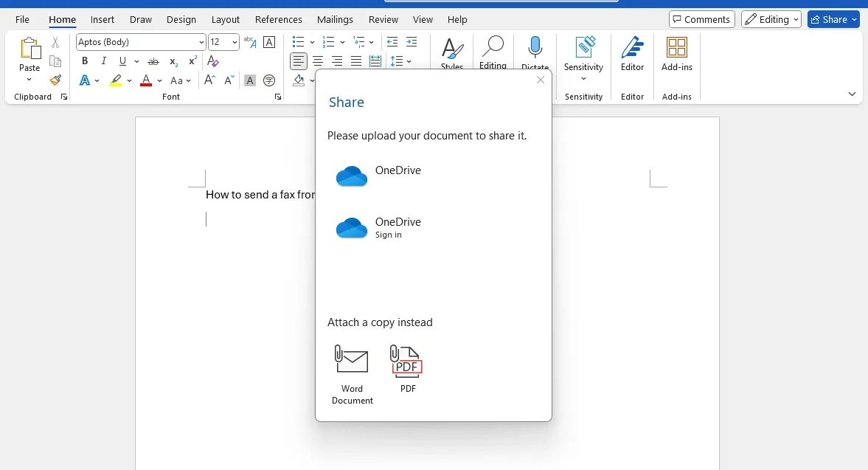Viewport: 868px width, 470px height.
Task: Toggle Superscript formatting
Action: click(x=192, y=61)
